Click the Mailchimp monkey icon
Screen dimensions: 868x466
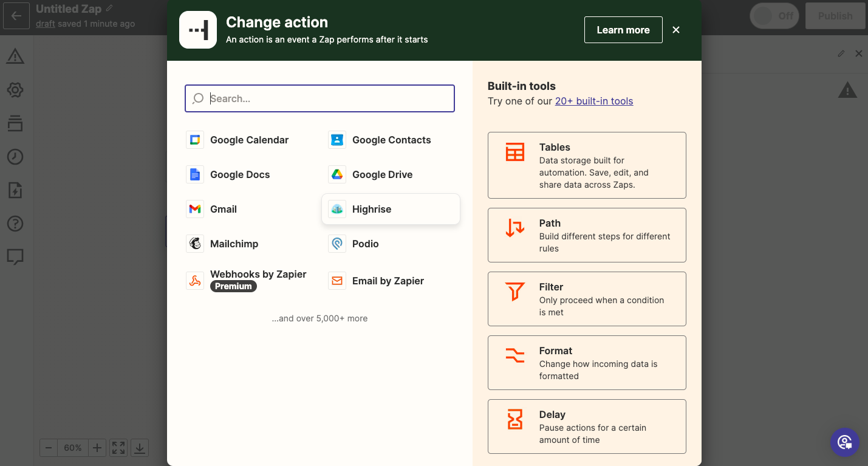click(x=195, y=244)
